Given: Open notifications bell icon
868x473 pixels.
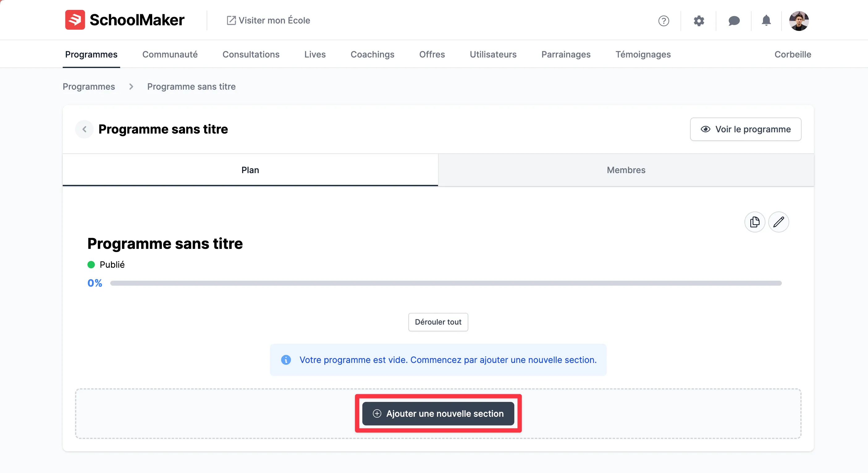Looking at the screenshot, I should point(766,21).
